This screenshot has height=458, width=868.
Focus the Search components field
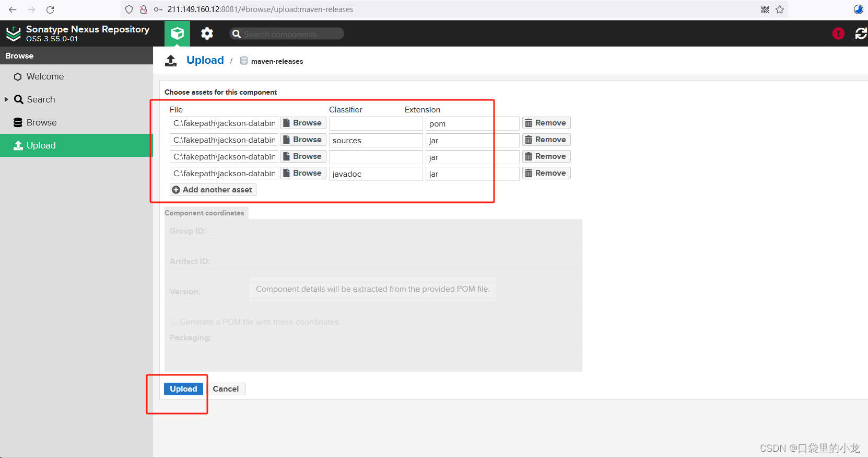click(287, 34)
